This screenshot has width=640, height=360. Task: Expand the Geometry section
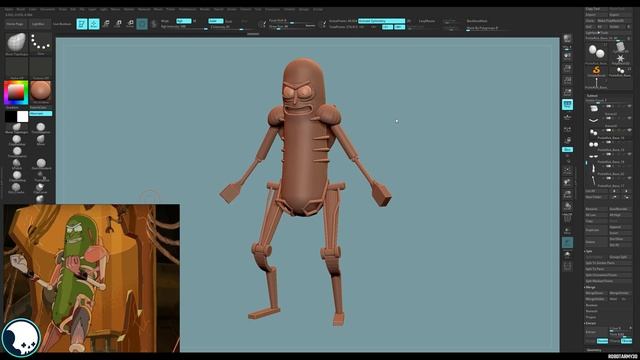pyautogui.click(x=594, y=350)
